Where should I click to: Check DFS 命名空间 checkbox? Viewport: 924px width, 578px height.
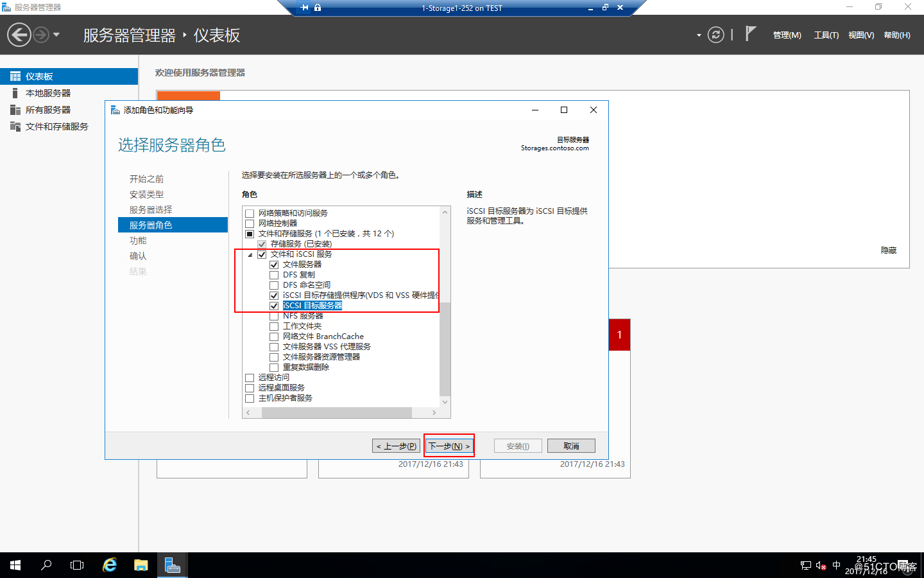coord(274,285)
